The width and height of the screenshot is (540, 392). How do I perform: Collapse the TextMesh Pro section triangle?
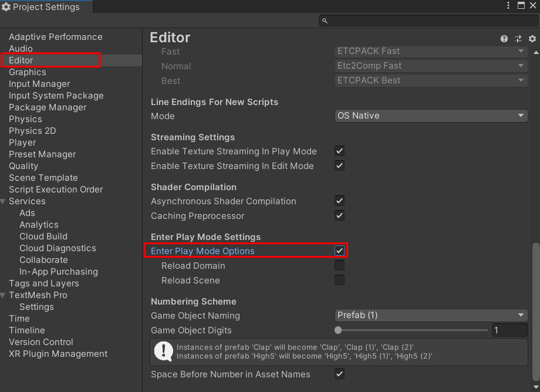[4, 295]
